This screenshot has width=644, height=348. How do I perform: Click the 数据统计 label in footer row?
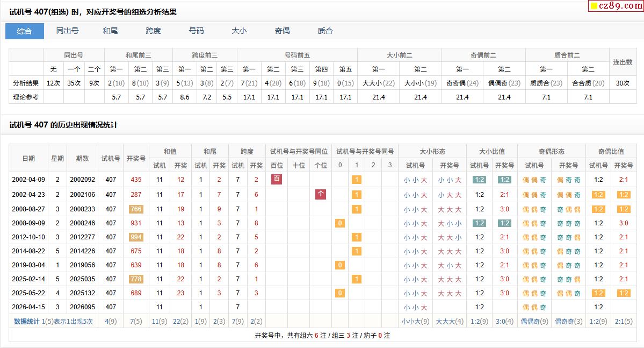pyautogui.click(x=26, y=322)
